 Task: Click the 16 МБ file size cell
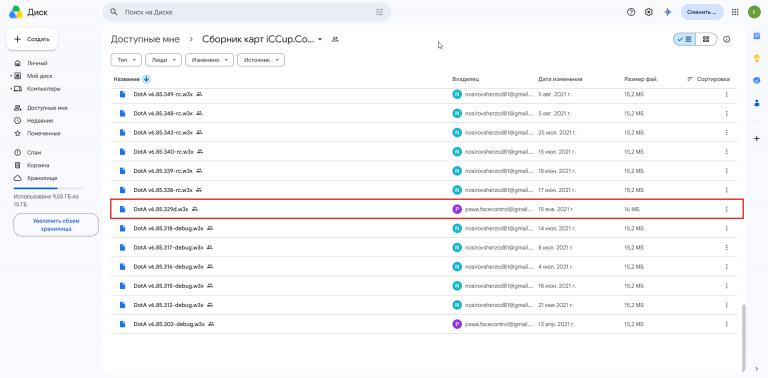pyautogui.click(x=632, y=209)
